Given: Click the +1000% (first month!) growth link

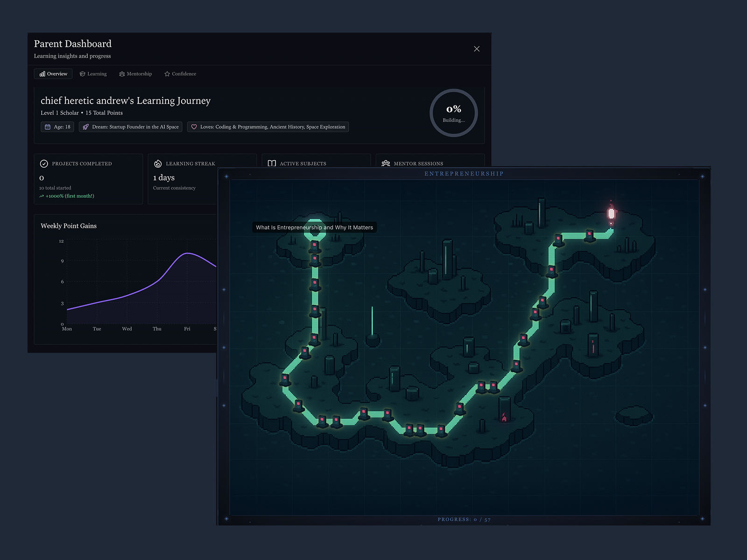Looking at the screenshot, I should [66, 196].
